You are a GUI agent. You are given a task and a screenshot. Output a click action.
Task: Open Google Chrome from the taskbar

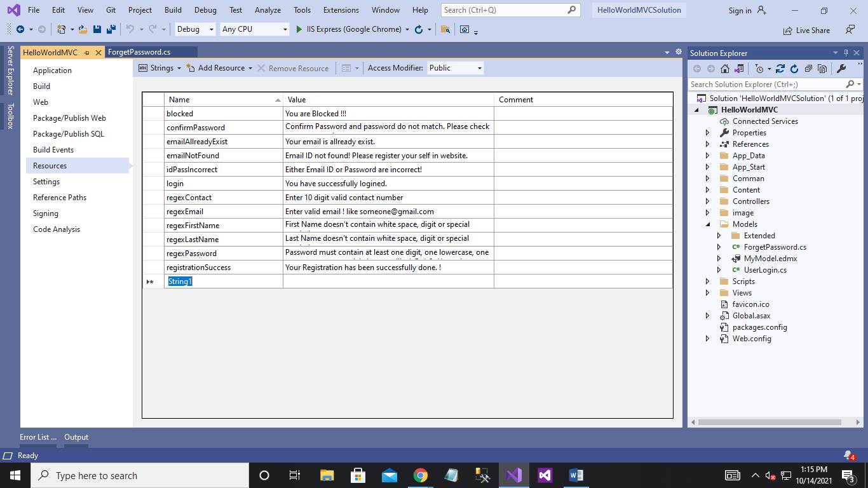point(420,475)
